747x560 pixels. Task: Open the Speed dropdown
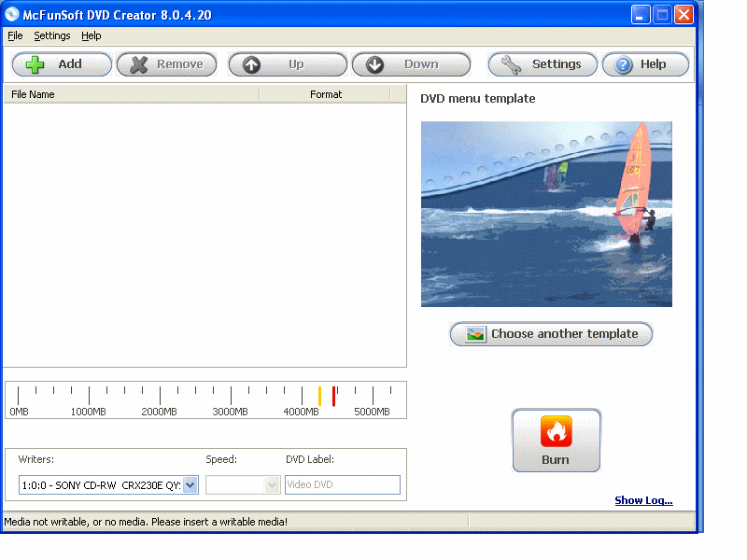click(x=272, y=484)
